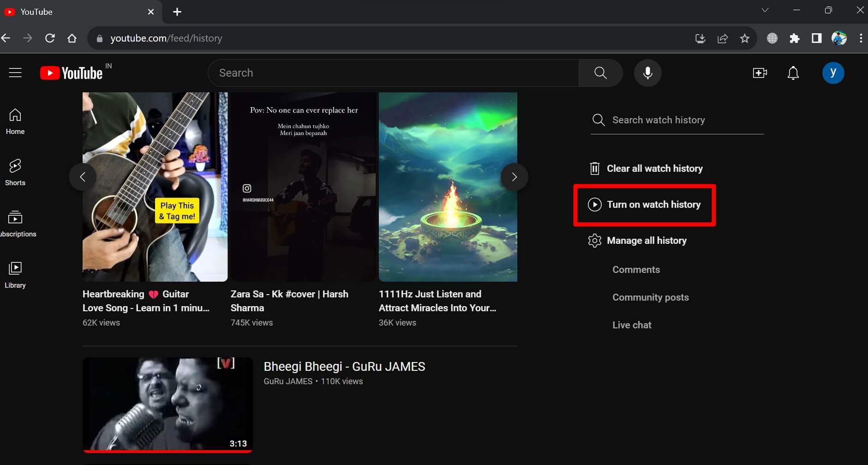
Task: Go back with the previous carousel arrow
Action: pos(84,176)
